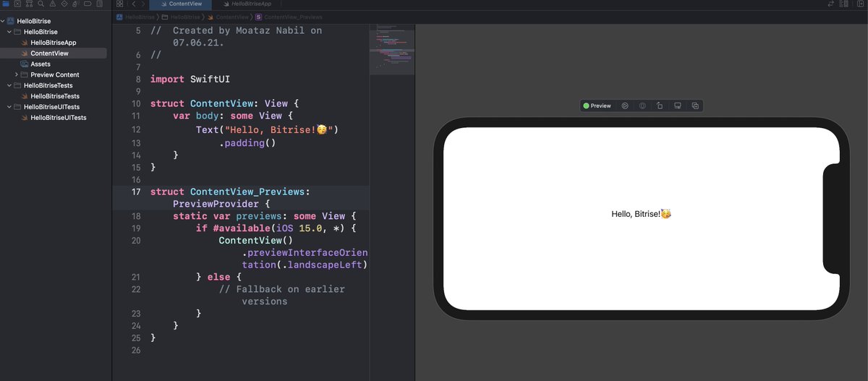Open the Project navigator folder icon
Screen dimensions: 868x381
tap(6, 4)
